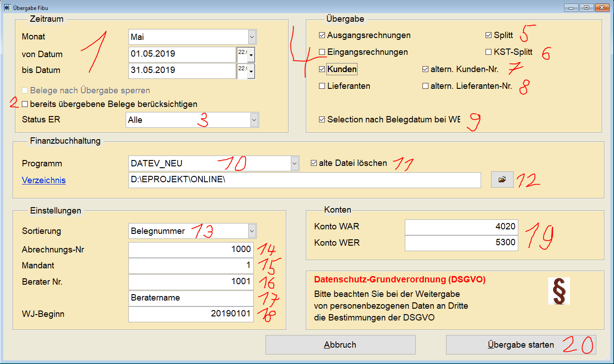Uncheck the Kunden checkbox
The image size is (614, 364).
(x=322, y=69)
